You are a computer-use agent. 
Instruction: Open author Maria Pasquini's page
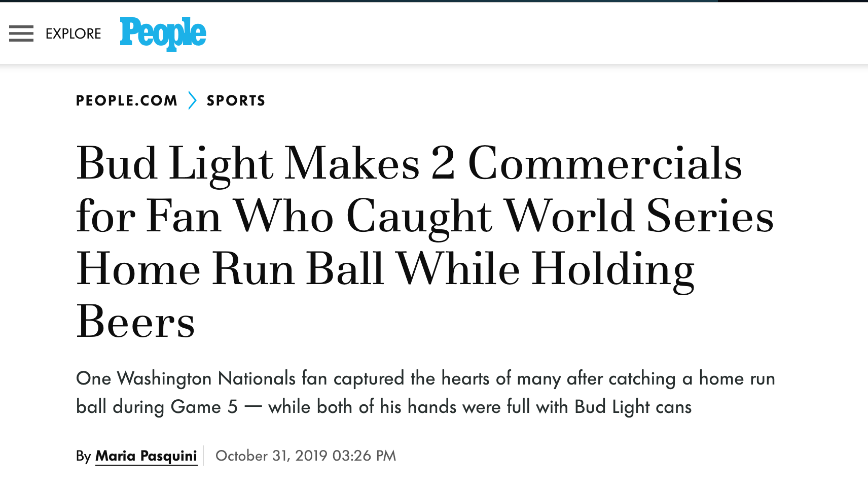click(146, 456)
